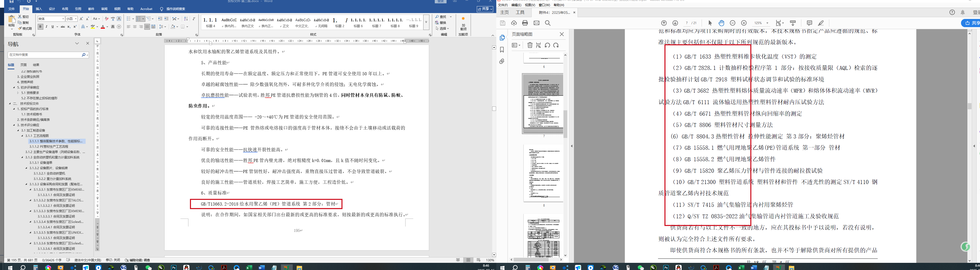Click the phonetic guide (wén) icon
The image size is (980, 270).
(x=113, y=19)
